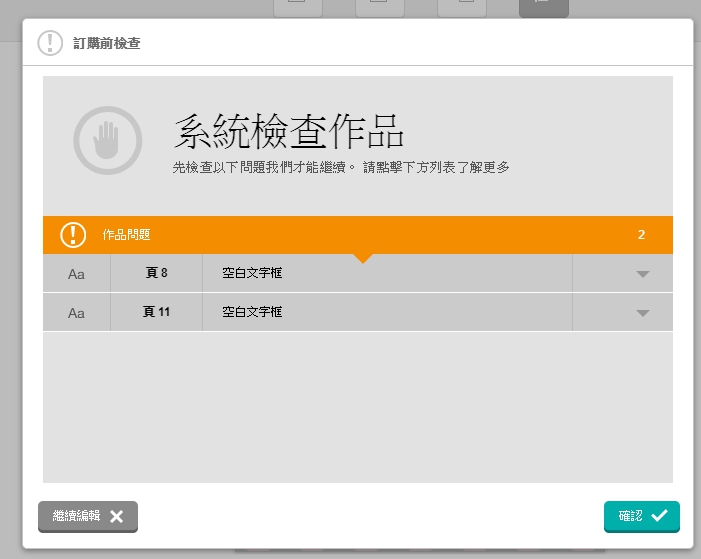Select the 頁 8 page label
Image resolution: width=701 pixels, height=559 pixels.
click(x=156, y=273)
